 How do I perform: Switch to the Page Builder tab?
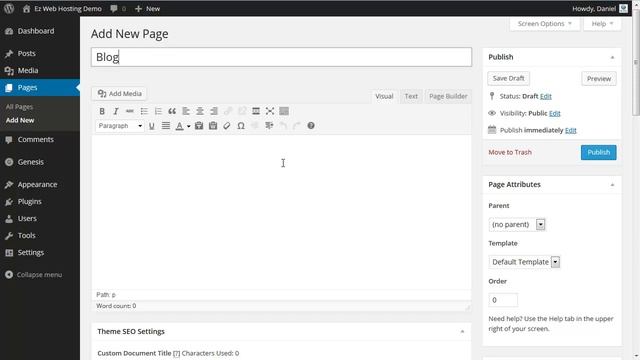[x=448, y=96]
